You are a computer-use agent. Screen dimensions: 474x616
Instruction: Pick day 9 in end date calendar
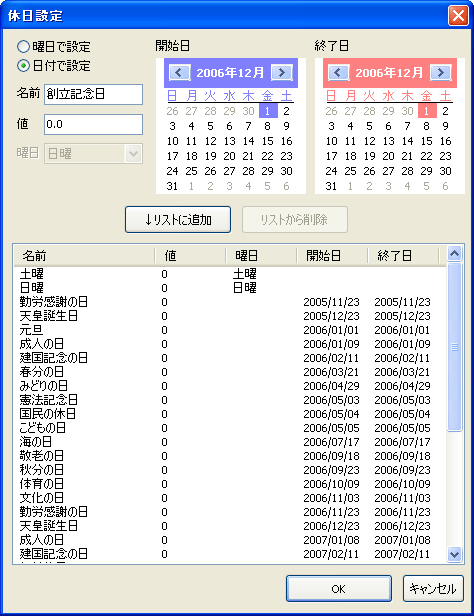click(445, 126)
